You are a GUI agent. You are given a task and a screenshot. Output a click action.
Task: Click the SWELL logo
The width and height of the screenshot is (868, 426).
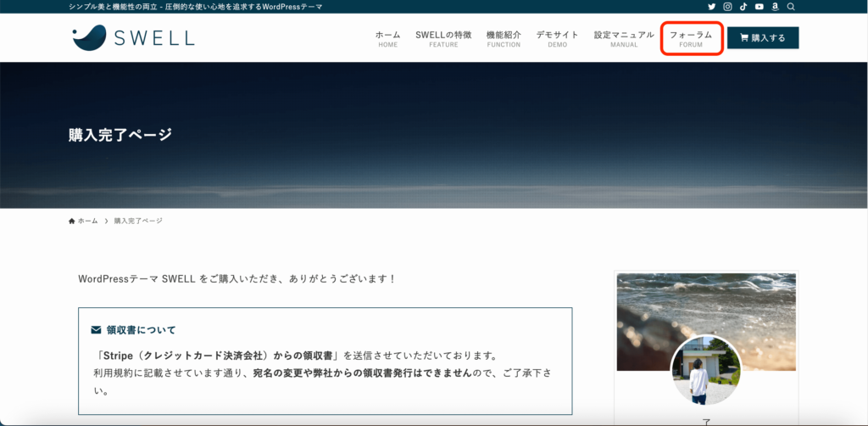pyautogui.click(x=133, y=37)
